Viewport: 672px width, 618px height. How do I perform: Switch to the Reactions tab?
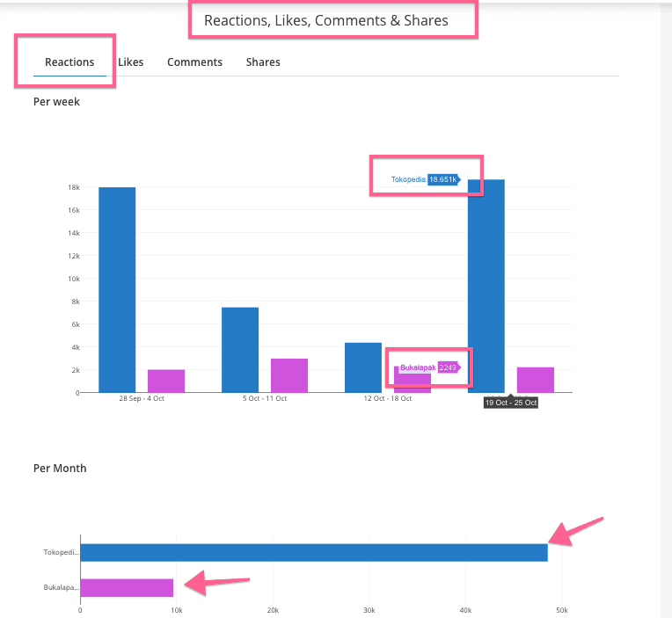pos(69,62)
